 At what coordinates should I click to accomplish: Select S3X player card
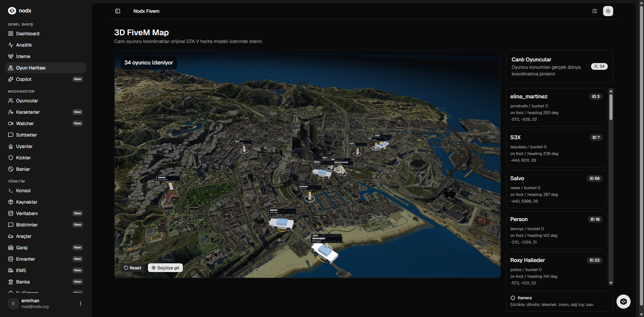click(556, 148)
